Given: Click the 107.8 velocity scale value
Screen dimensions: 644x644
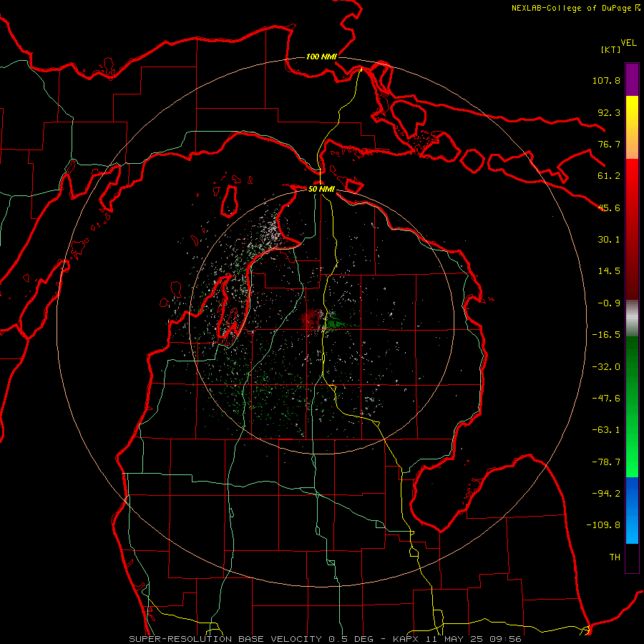Looking at the screenshot, I should point(606,80).
